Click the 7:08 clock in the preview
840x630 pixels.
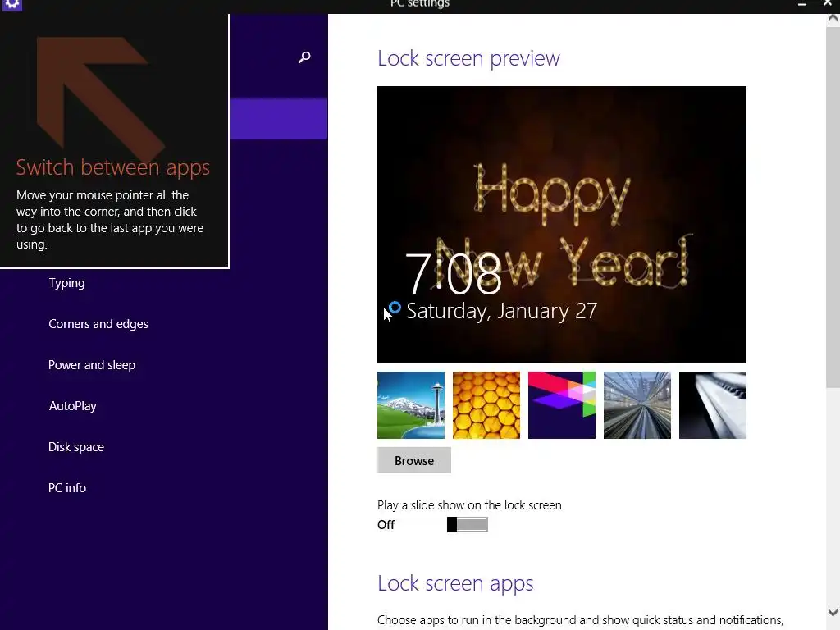453,274
